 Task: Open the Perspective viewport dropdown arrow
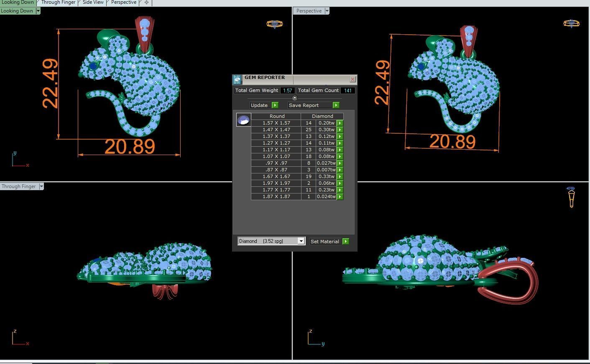(x=327, y=11)
